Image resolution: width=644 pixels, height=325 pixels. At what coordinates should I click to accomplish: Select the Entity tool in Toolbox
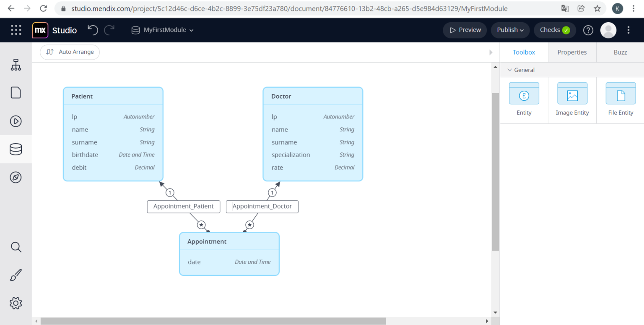coord(524,96)
